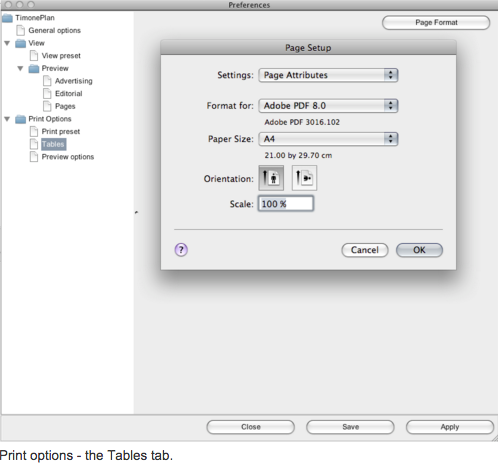Open the Format for Adobe PDF dropdown

pyautogui.click(x=328, y=106)
